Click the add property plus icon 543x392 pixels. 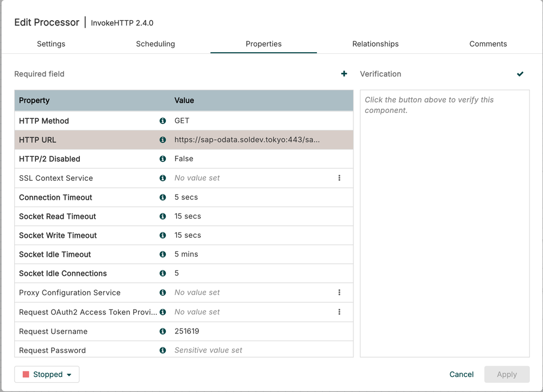pyautogui.click(x=344, y=74)
